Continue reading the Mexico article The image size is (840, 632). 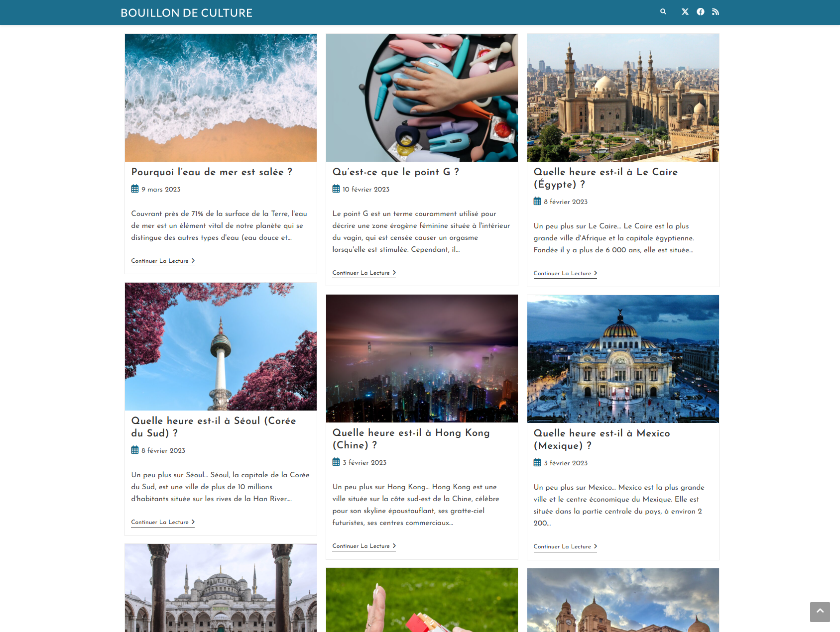pyautogui.click(x=565, y=546)
